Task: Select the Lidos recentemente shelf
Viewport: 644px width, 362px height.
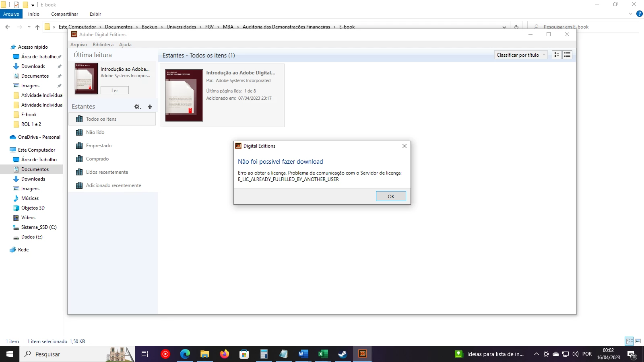Action: point(112,172)
